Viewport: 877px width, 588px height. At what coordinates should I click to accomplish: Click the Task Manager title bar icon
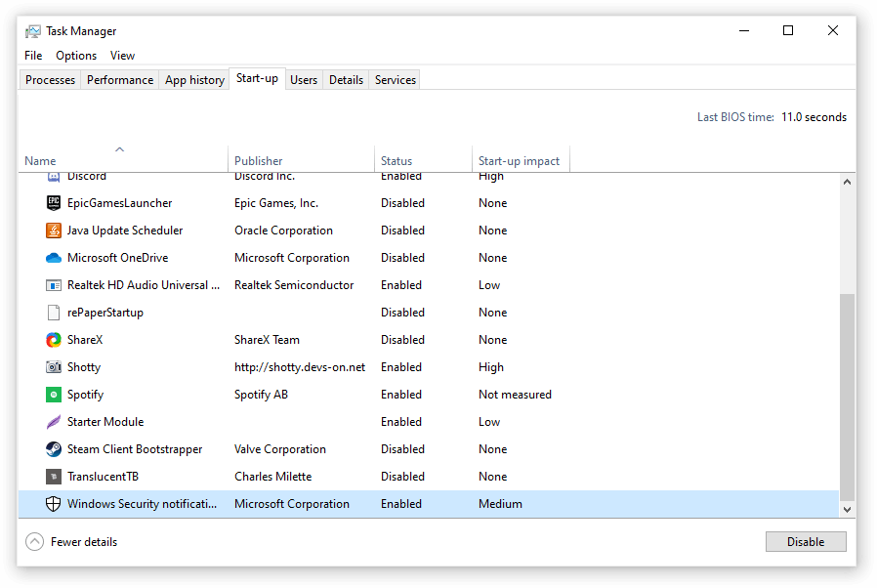pos(33,31)
